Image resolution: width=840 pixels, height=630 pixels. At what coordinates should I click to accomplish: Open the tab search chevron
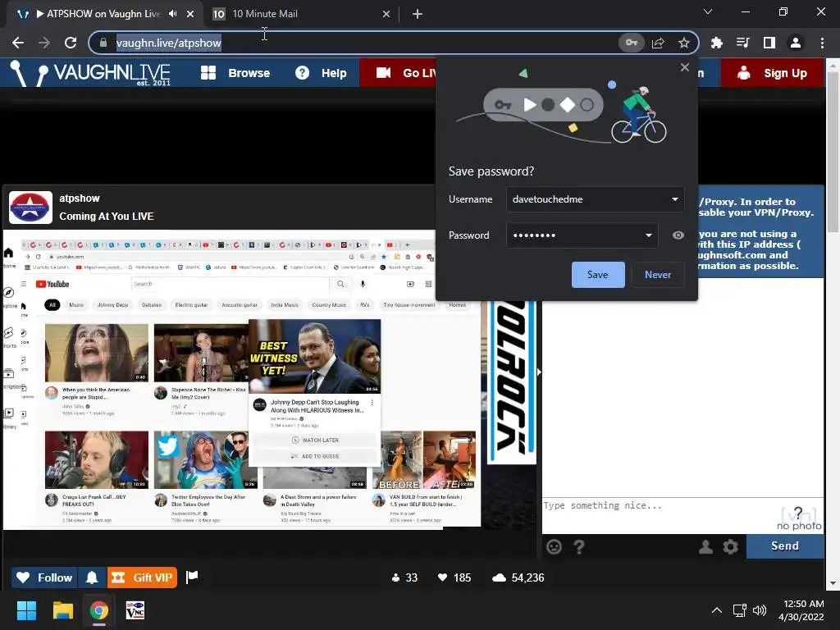[708, 11]
